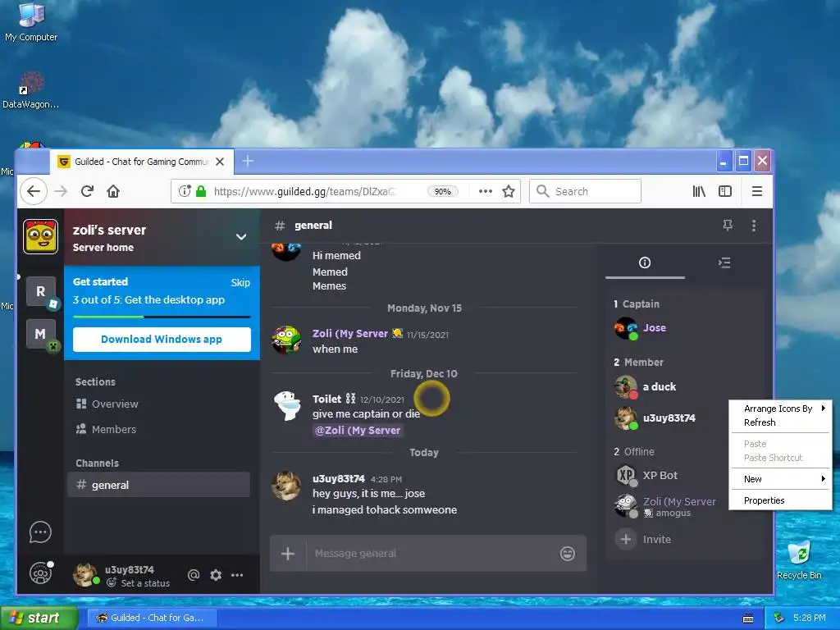Expand the New submenu in context menu
The height and width of the screenshot is (630, 840).
[781, 479]
